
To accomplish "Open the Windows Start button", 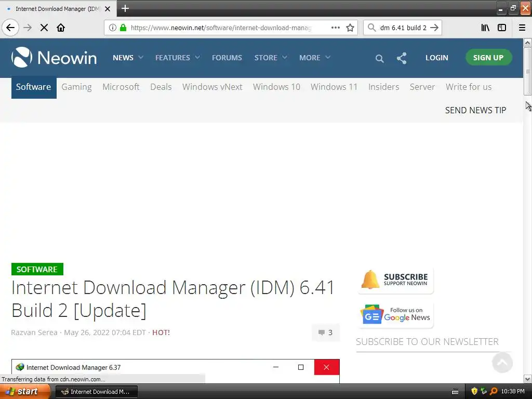I will (25, 392).
